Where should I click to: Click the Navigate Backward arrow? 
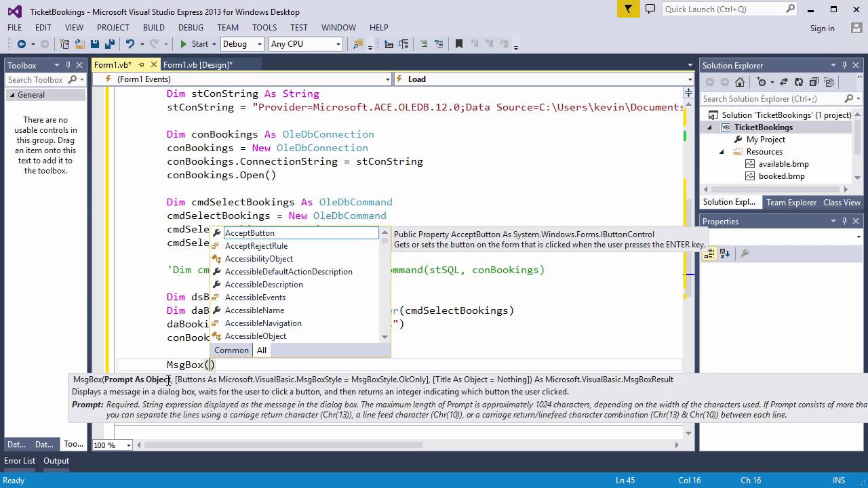(22, 43)
